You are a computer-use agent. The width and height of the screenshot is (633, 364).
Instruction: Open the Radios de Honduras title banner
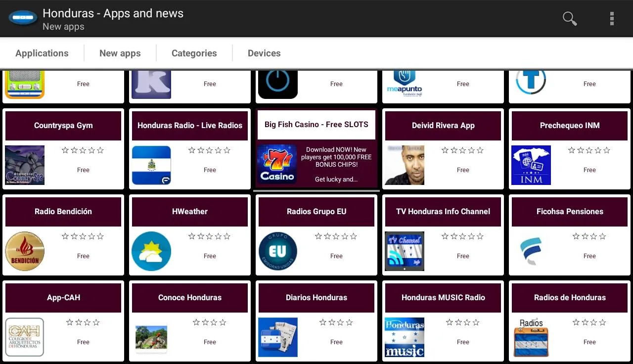coord(570,298)
